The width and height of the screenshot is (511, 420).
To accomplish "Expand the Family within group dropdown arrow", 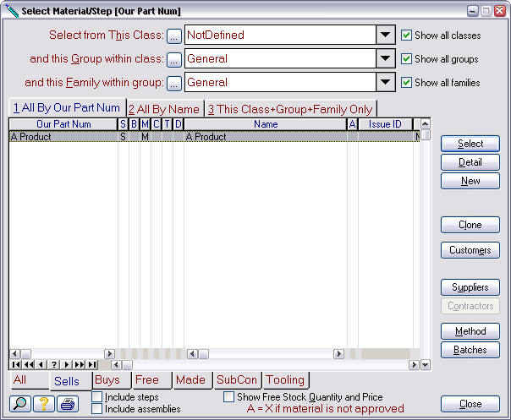I will pos(386,82).
